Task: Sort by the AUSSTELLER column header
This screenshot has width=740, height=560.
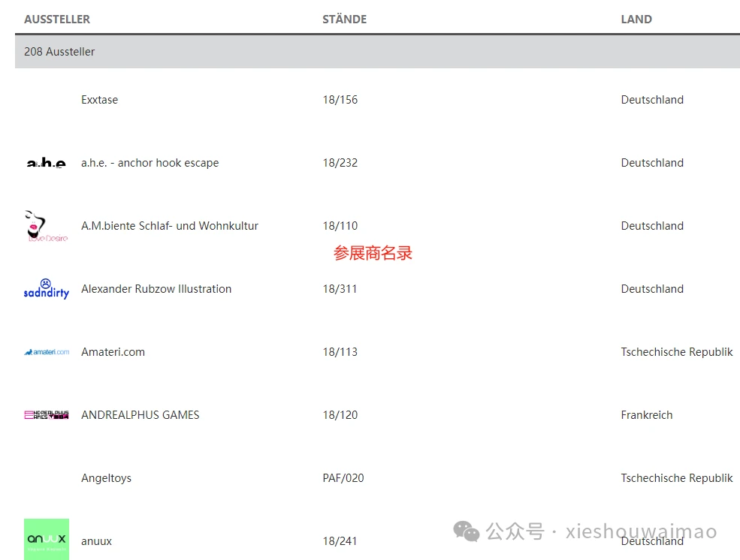Action: pyautogui.click(x=57, y=20)
